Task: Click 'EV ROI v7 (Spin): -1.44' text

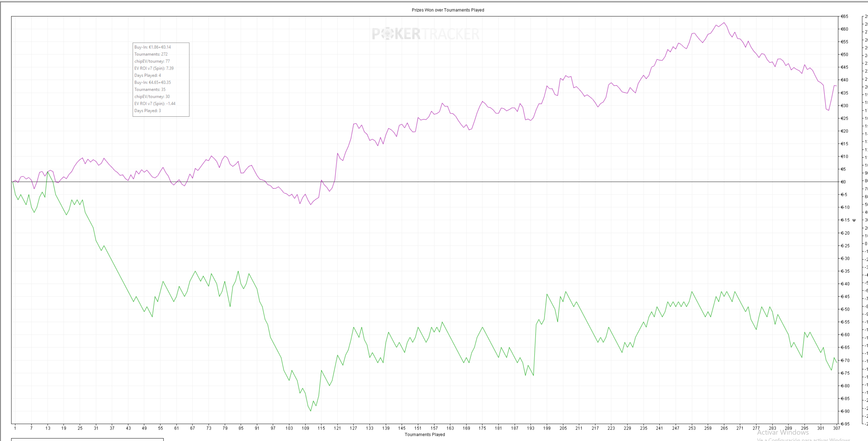Action: [x=155, y=104]
